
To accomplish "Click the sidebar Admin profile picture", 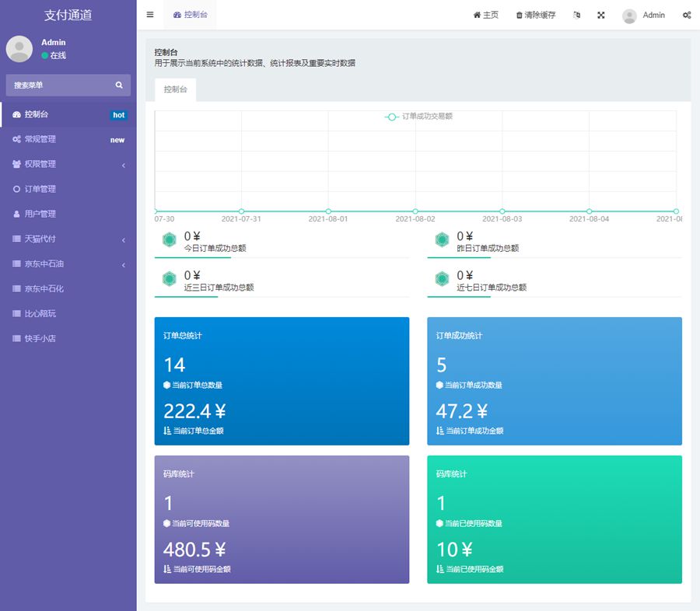I will [19, 48].
